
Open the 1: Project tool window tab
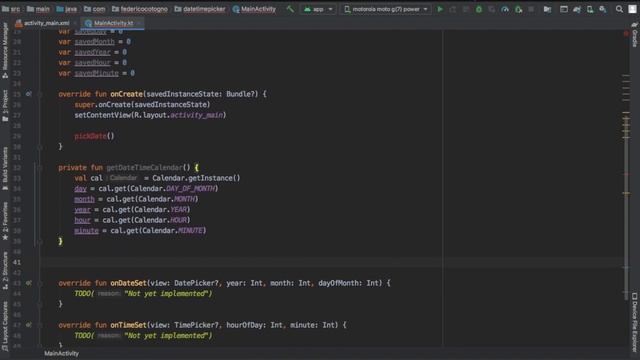[x=5, y=105]
